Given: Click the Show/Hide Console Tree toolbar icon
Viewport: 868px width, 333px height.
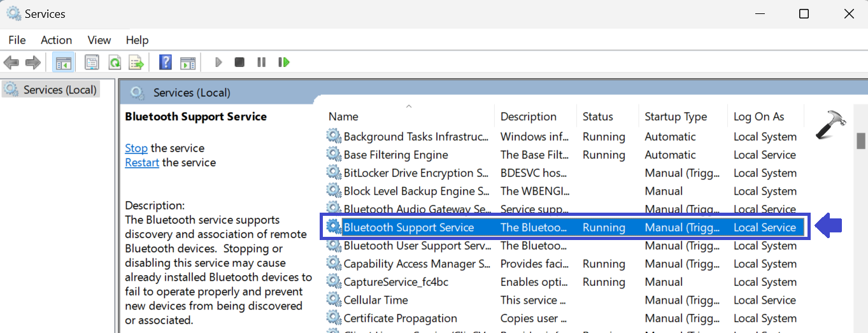Looking at the screenshot, I should [x=64, y=62].
